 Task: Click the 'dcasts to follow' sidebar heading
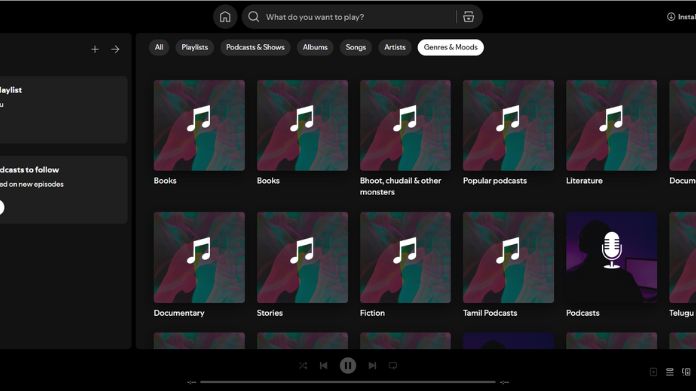click(29, 170)
